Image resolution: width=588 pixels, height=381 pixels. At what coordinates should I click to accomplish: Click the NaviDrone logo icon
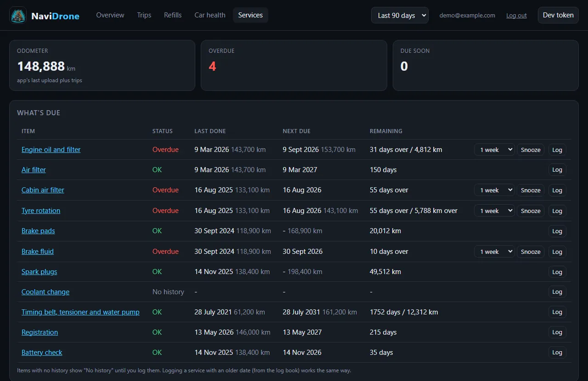18,15
